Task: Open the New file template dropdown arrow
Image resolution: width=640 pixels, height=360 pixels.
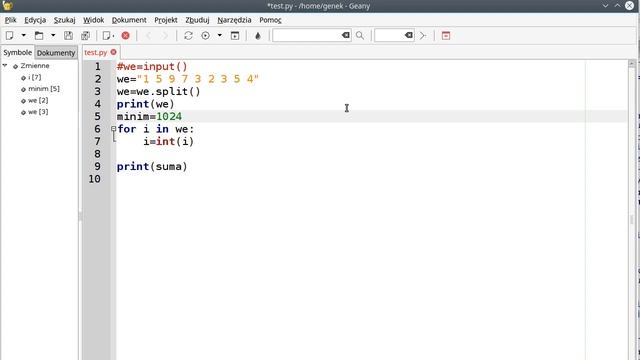Action: point(24,36)
